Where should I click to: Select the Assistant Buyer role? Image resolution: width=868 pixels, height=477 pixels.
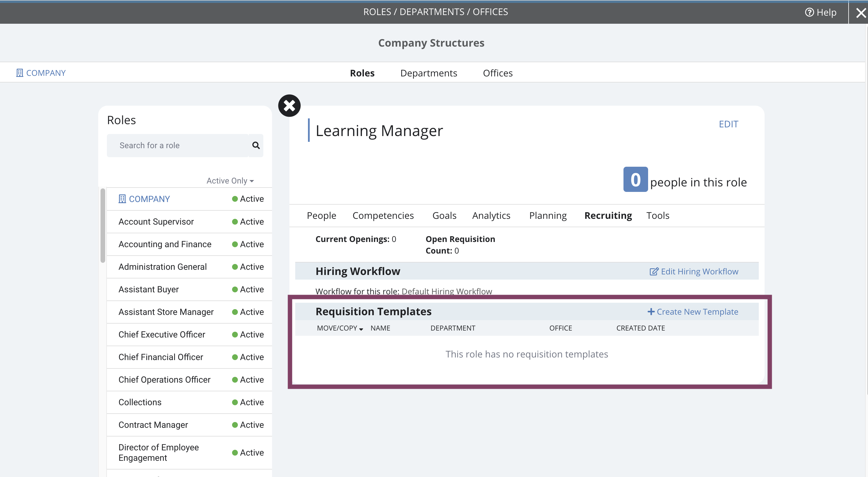(x=189, y=289)
